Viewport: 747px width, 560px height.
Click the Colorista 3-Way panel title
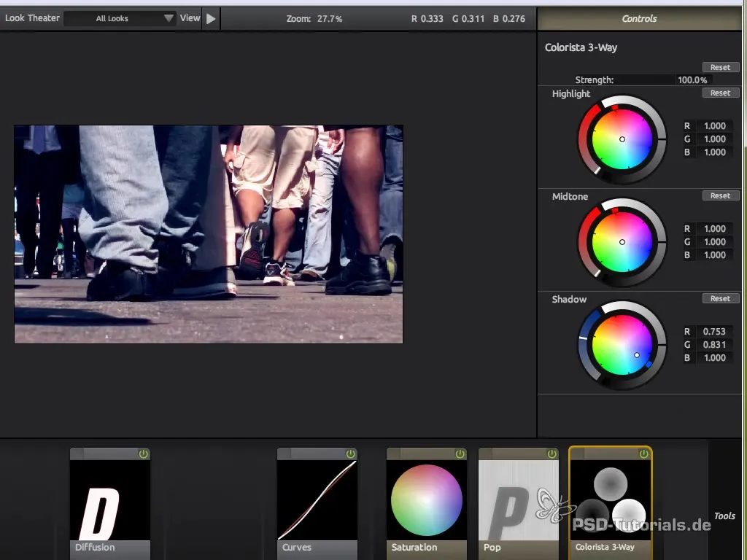581,47
